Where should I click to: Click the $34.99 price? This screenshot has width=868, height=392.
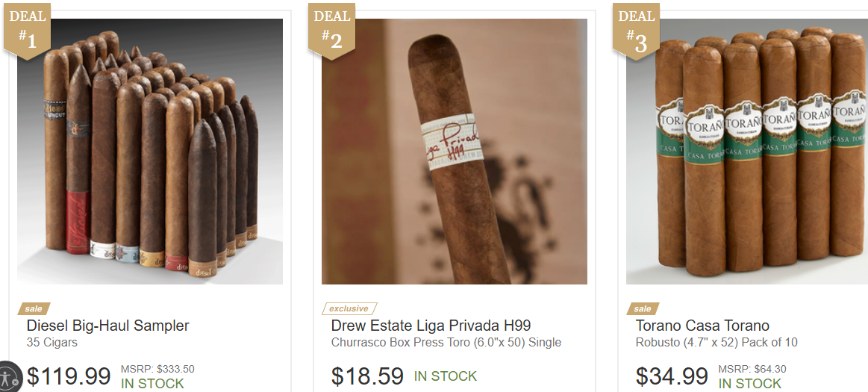(672, 376)
